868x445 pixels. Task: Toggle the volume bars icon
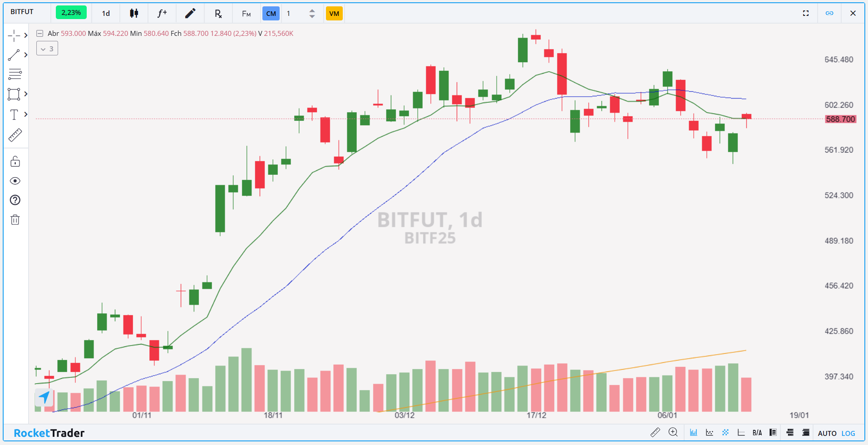[x=694, y=433]
